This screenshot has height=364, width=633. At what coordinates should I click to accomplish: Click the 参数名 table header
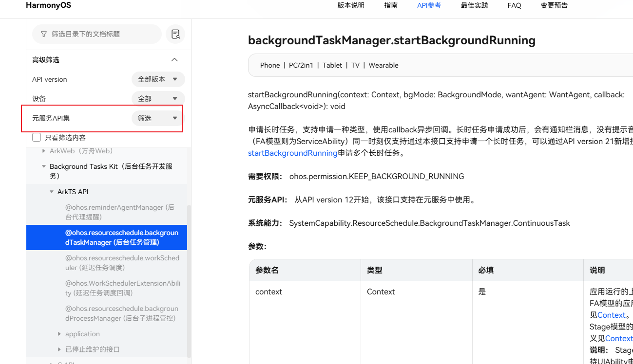coord(267,270)
